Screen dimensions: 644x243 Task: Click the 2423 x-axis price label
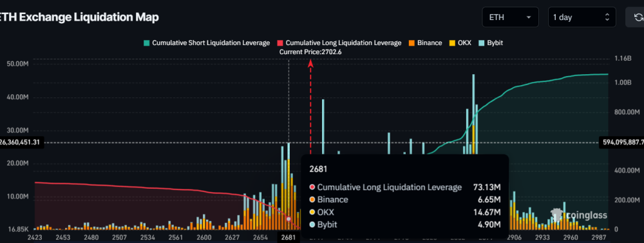pyautogui.click(x=34, y=238)
